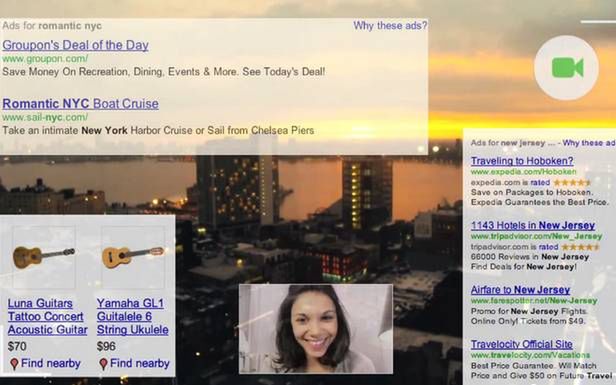The height and width of the screenshot is (385, 616).
Task: Click 'Ads for romantic nyc' header text
Action: click(x=52, y=26)
